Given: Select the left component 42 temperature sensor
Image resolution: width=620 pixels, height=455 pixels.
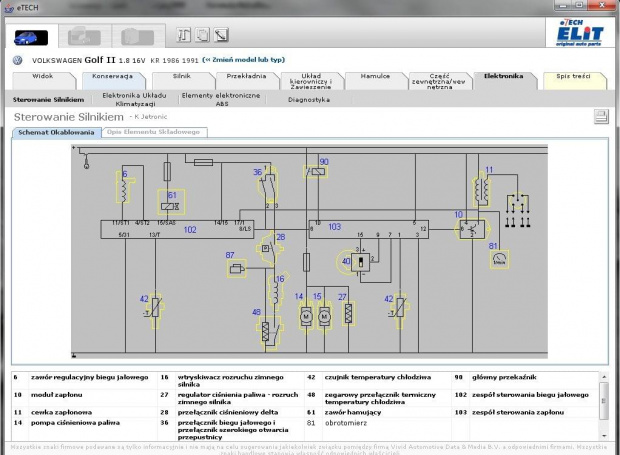Looking at the screenshot, I should coord(155,310).
